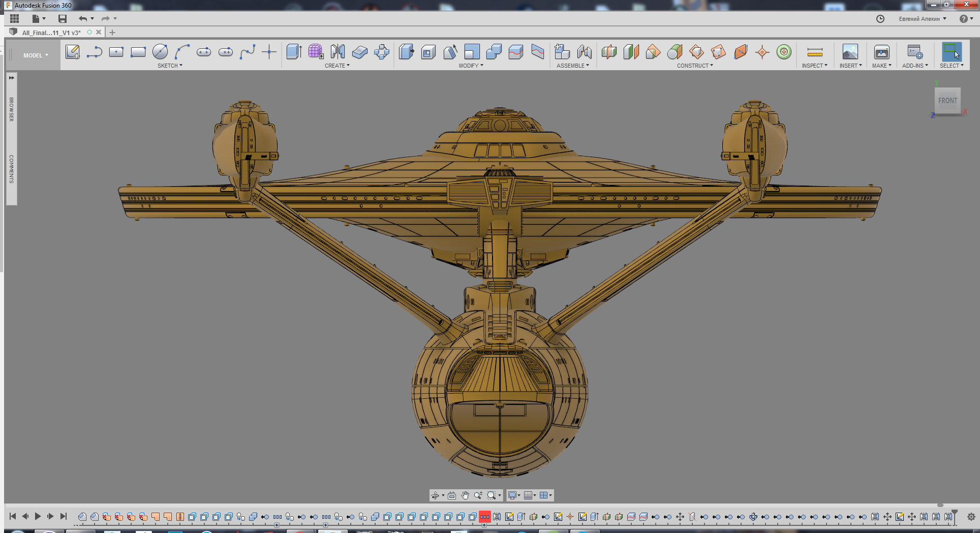Open the Viewports layout dropdown

(546, 495)
